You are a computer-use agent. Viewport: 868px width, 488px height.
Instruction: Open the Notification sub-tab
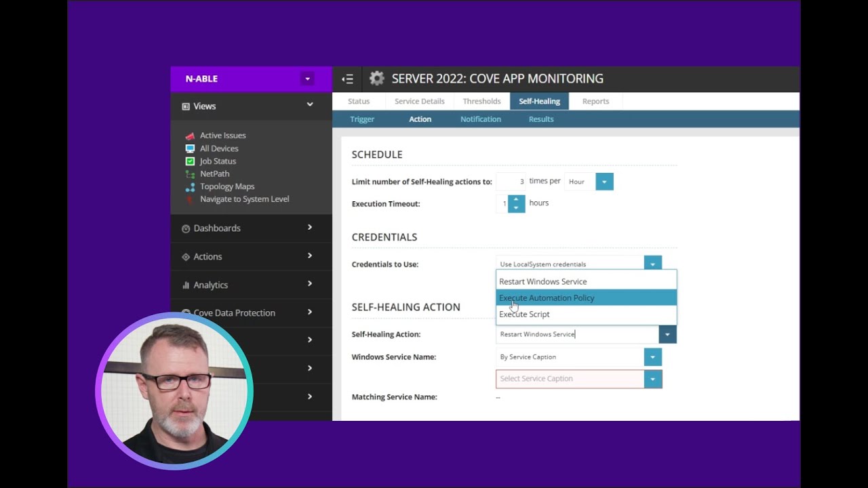(x=481, y=119)
